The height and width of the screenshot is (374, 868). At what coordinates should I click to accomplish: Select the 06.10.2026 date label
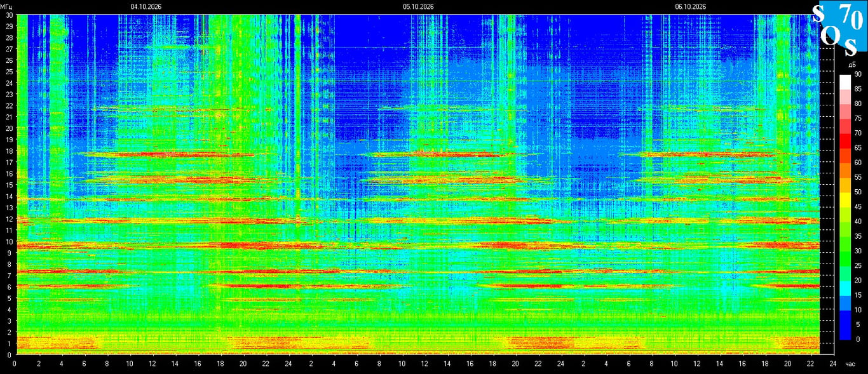(691, 6)
